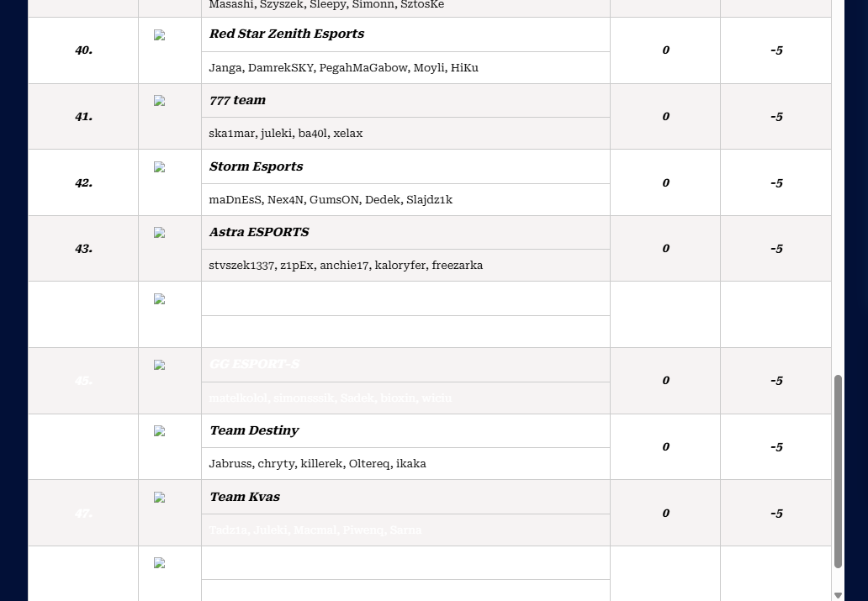Click the Team Destiny player roster line
868x601 pixels.
pyautogui.click(x=317, y=463)
